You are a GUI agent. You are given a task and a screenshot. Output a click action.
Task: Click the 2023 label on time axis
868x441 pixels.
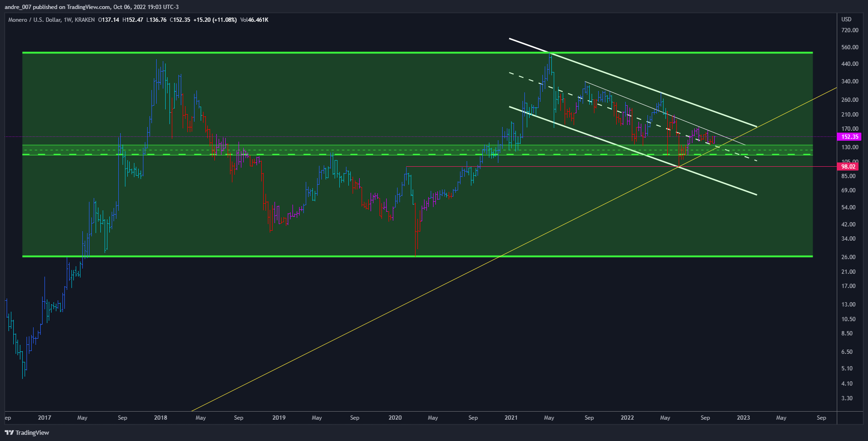[x=743, y=418]
